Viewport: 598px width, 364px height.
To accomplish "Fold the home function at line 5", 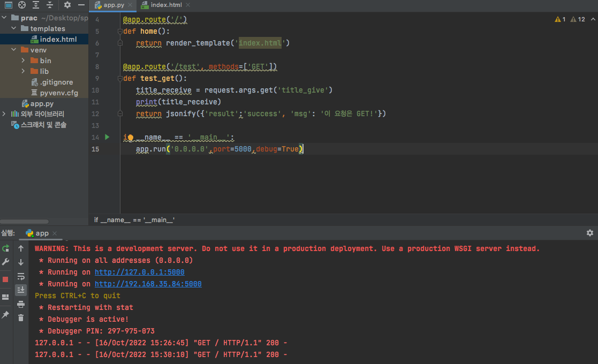I will coord(120,32).
